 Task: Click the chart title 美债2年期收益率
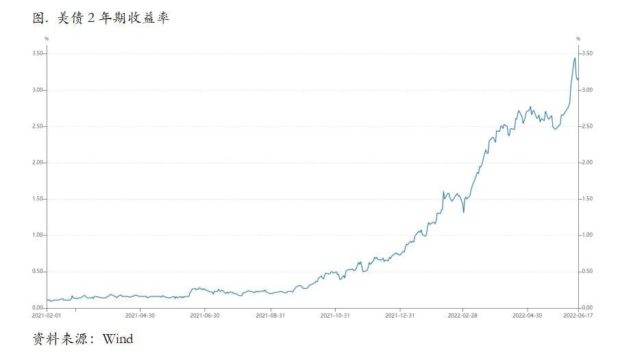coord(101,19)
